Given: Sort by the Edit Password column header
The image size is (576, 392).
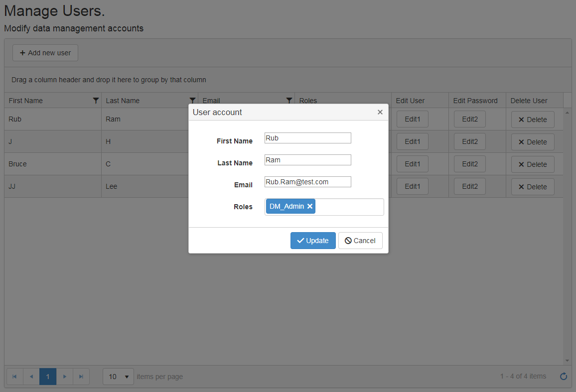Looking at the screenshot, I should pyautogui.click(x=475, y=101).
